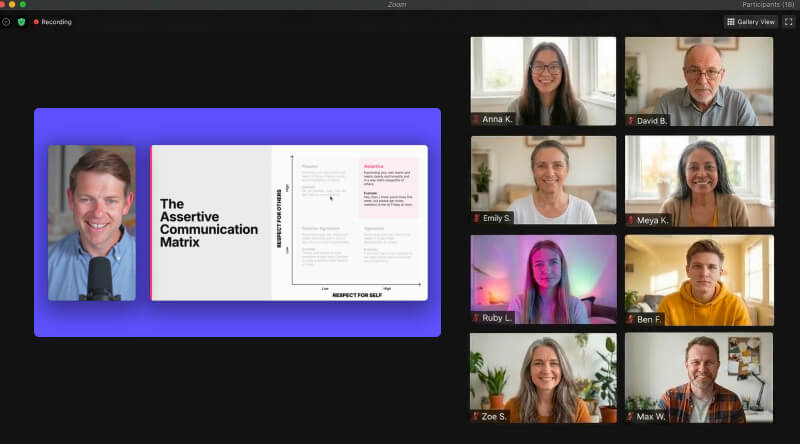
Task: Click Anna K.'s muted microphone icon
Action: point(476,120)
